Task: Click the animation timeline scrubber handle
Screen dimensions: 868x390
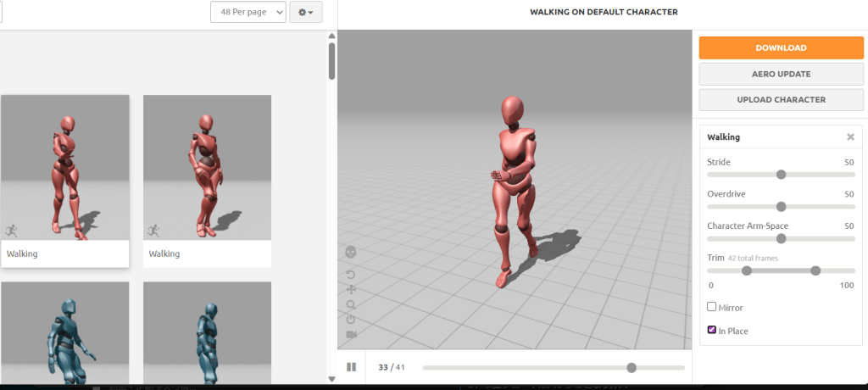Action: tap(632, 367)
